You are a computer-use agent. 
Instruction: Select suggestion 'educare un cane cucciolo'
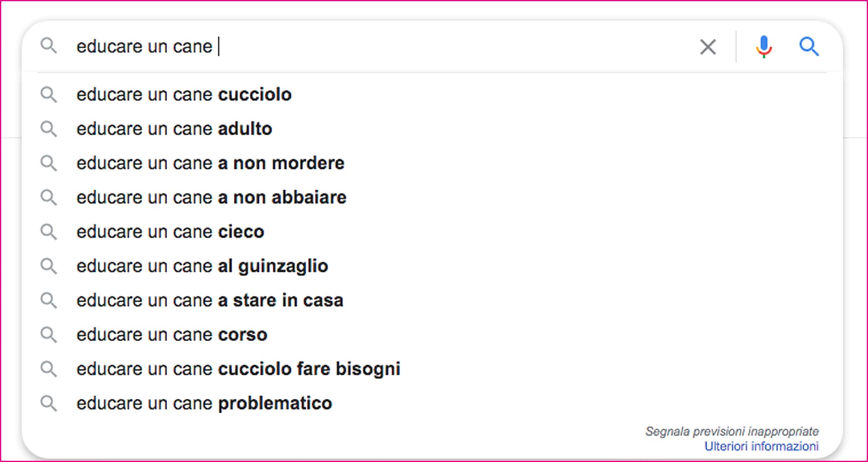coord(184,95)
